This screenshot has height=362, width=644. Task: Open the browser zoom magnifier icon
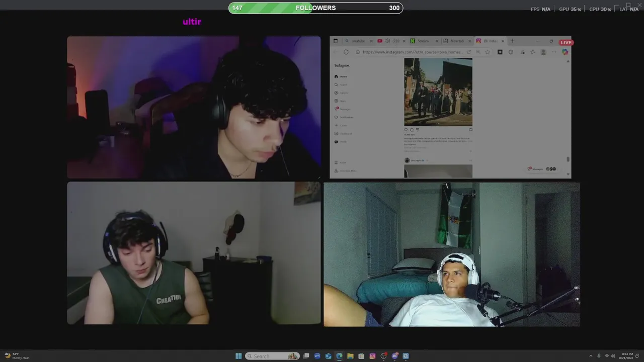(478, 52)
